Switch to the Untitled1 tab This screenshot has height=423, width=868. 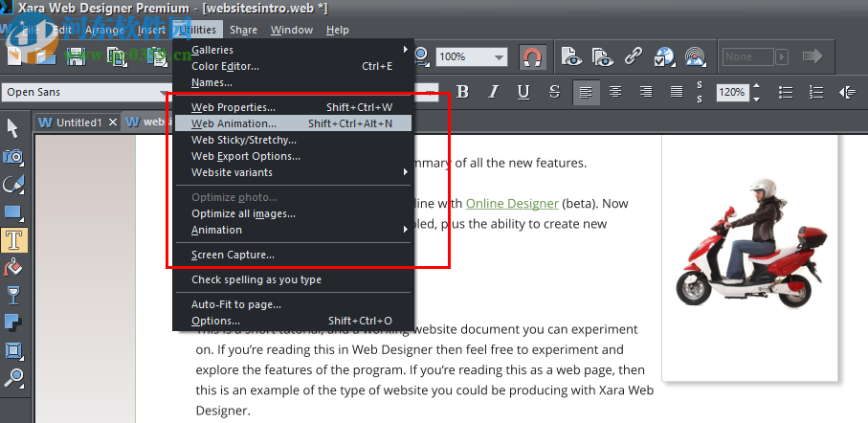(x=79, y=122)
